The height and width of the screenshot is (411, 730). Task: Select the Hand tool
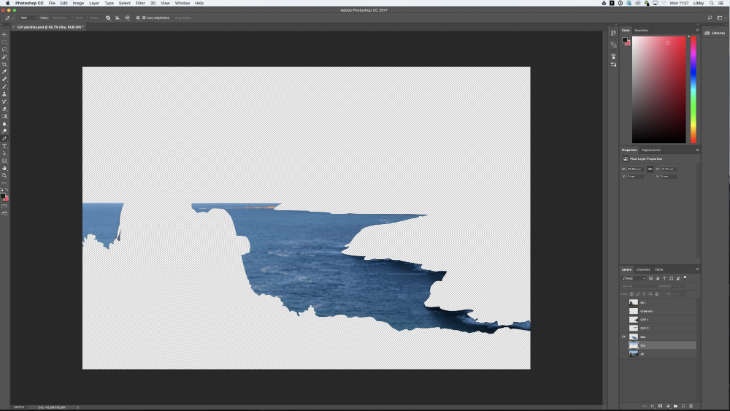(5, 168)
